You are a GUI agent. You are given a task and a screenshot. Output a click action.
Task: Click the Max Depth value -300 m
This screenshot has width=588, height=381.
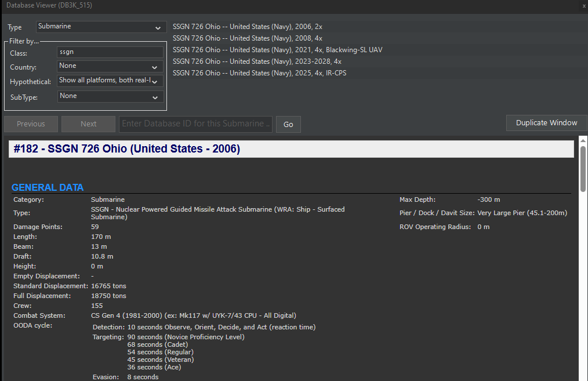(x=489, y=199)
